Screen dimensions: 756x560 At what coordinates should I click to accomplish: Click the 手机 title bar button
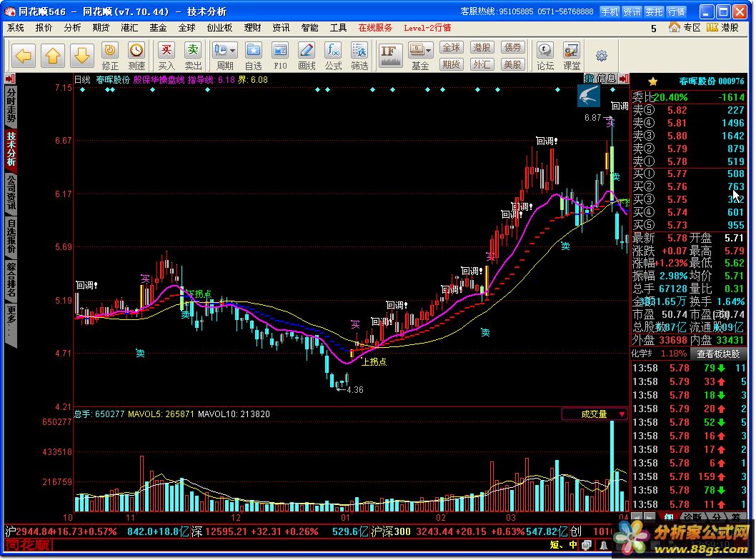[610, 11]
